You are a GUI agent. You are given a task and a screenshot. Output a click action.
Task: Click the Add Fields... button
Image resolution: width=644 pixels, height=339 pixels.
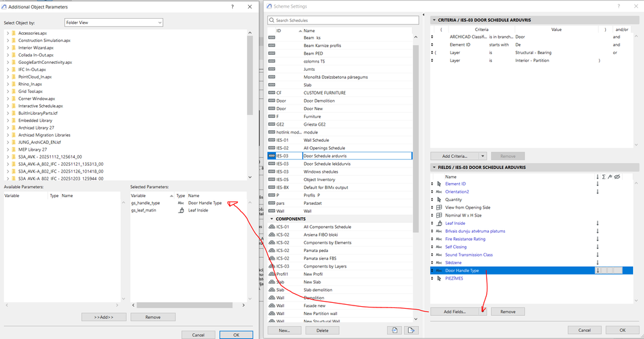454,311
